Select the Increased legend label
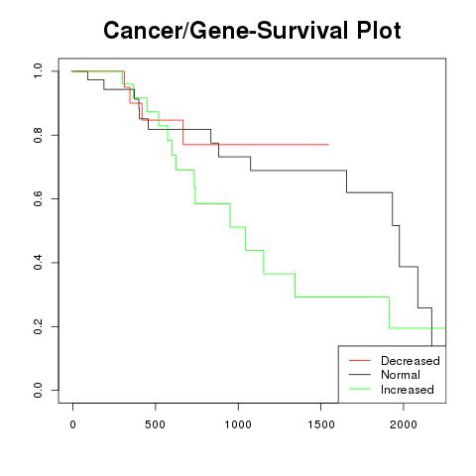 pyautogui.click(x=408, y=390)
